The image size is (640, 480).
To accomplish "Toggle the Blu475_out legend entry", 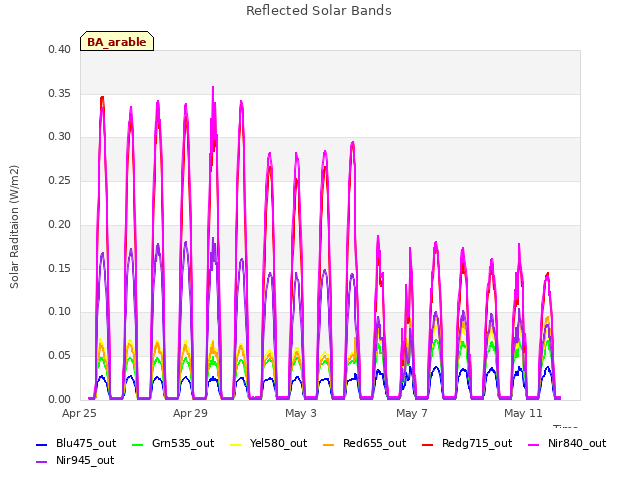I will [x=76, y=444].
